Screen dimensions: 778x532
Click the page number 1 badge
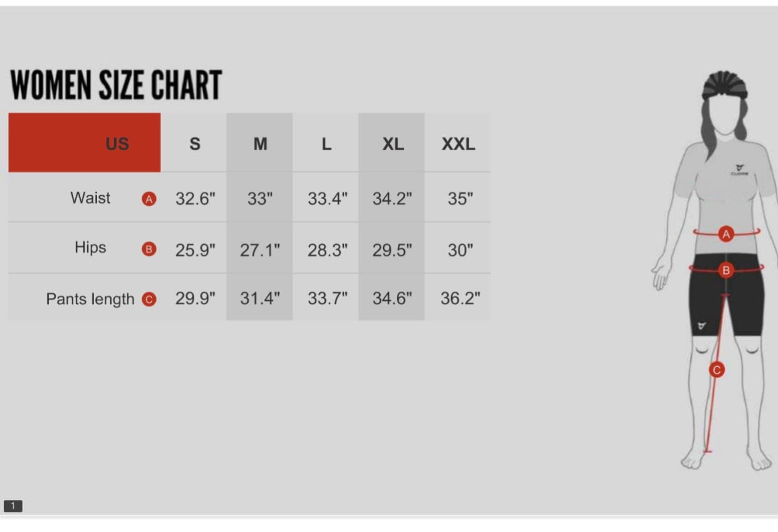(x=13, y=506)
